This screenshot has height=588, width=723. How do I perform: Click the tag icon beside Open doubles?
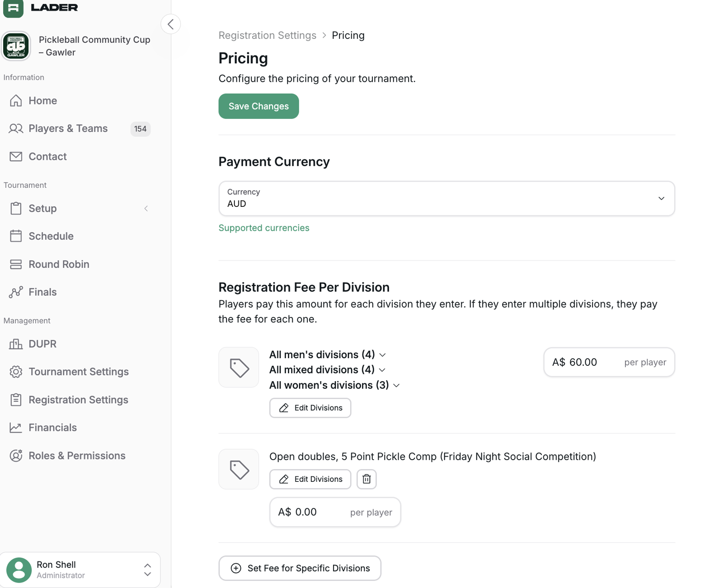click(x=239, y=469)
